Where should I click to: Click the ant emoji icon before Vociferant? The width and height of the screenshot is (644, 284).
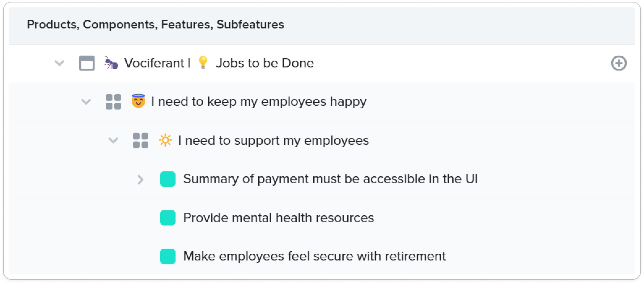click(x=111, y=63)
